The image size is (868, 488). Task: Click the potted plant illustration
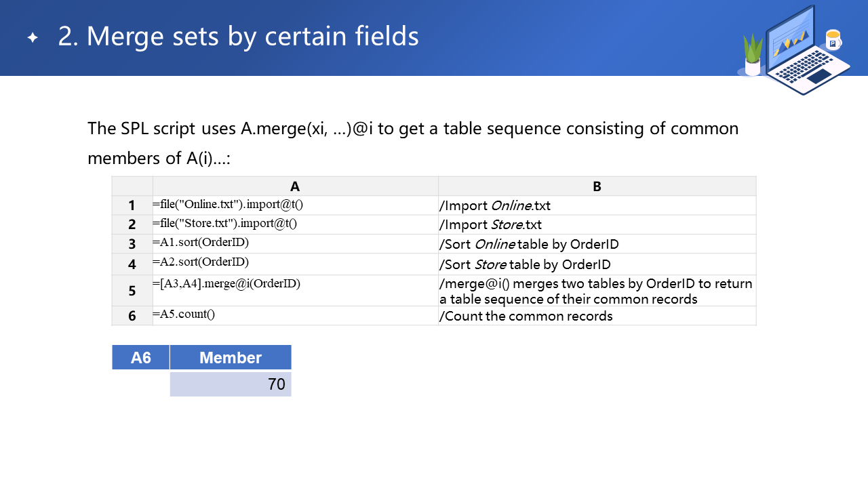click(x=753, y=56)
